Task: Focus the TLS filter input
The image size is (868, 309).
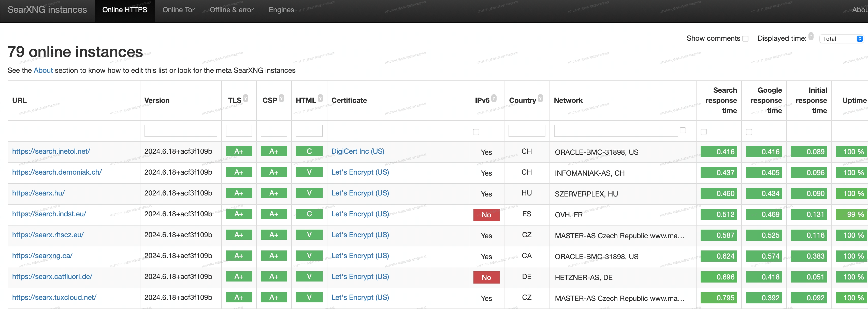Action: click(239, 131)
